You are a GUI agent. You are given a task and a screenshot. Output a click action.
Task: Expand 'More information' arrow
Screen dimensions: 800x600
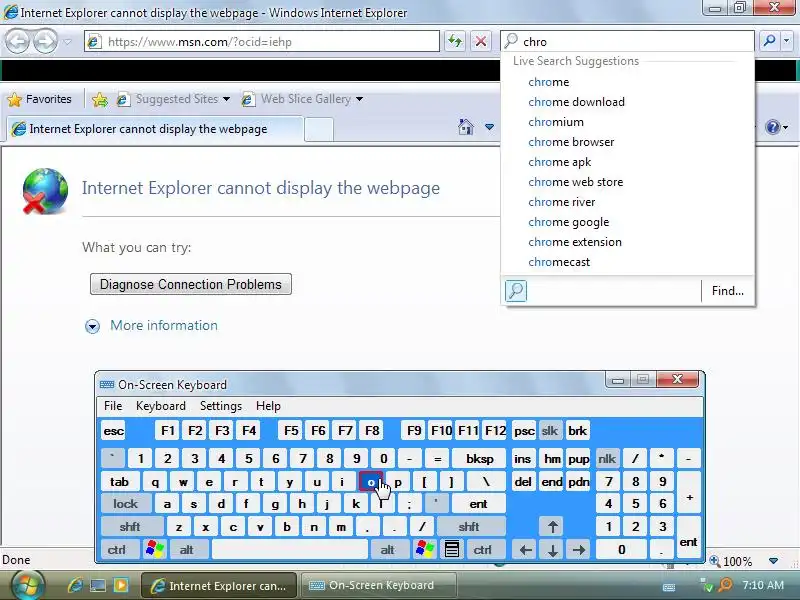pyautogui.click(x=92, y=326)
